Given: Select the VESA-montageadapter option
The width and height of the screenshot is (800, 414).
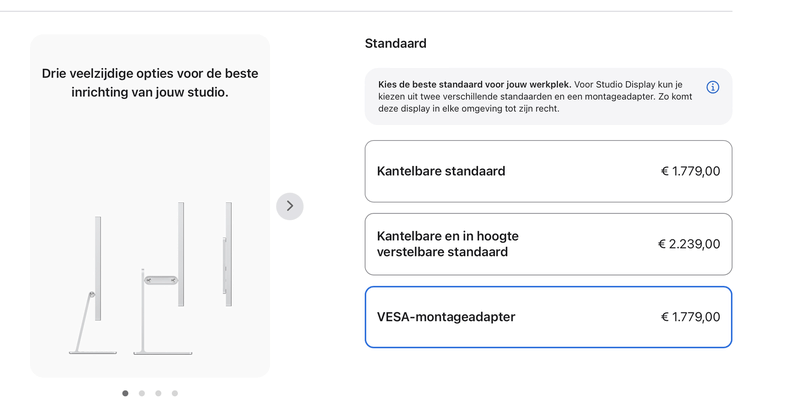Looking at the screenshot, I should tap(548, 317).
